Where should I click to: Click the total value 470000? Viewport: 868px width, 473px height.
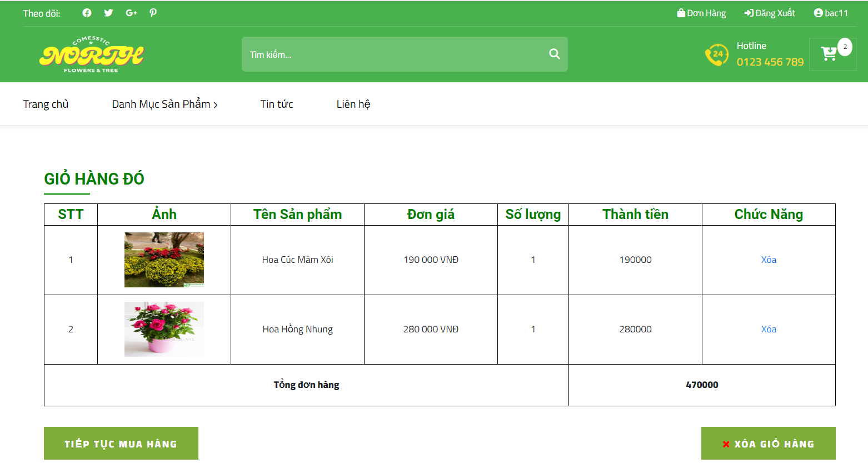(702, 385)
